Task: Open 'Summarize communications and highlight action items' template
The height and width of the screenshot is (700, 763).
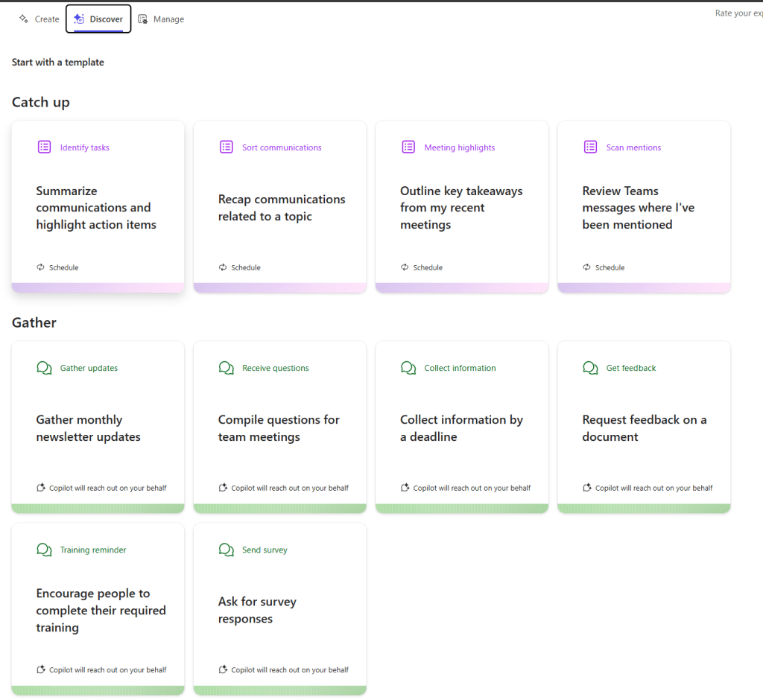Action: coord(96,208)
